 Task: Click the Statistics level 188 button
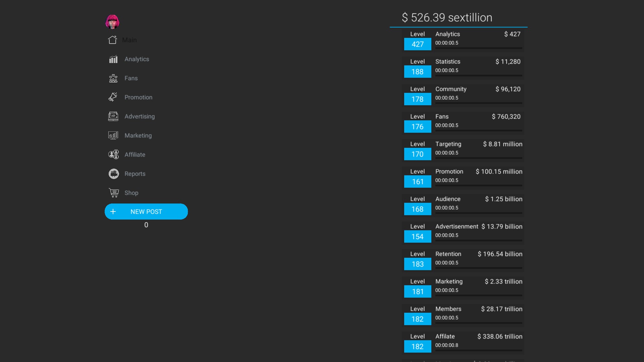point(417,72)
